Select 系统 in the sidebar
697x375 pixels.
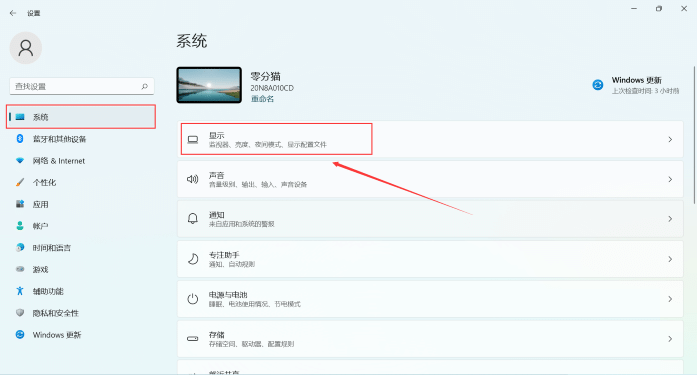(81, 117)
